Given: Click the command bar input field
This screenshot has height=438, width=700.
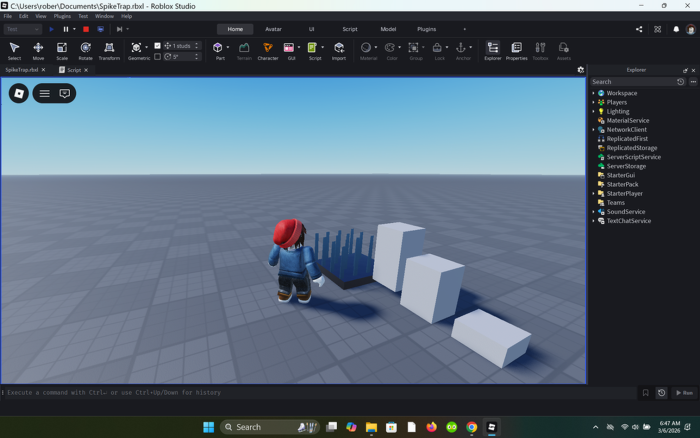Looking at the screenshot, I should tap(319, 393).
